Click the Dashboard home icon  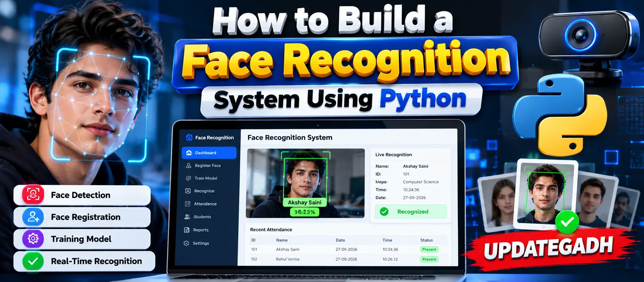point(189,153)
